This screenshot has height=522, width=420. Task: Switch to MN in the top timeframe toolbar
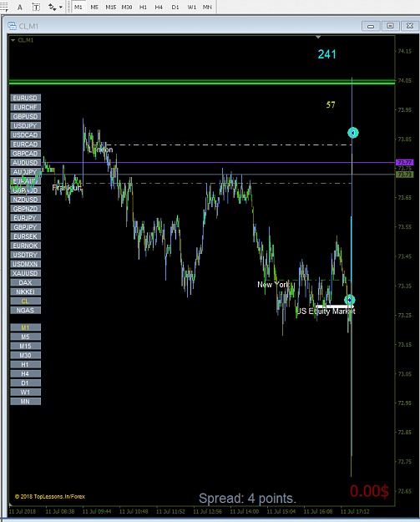207,7
